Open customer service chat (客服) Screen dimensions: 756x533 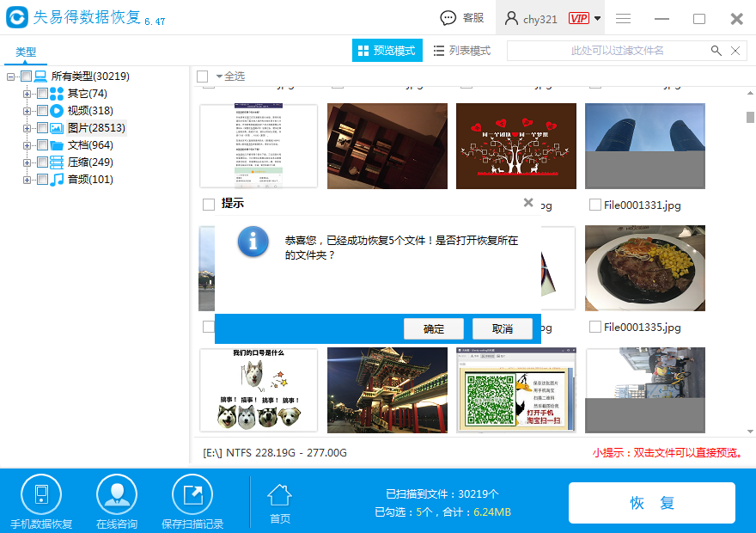point(462,18)
